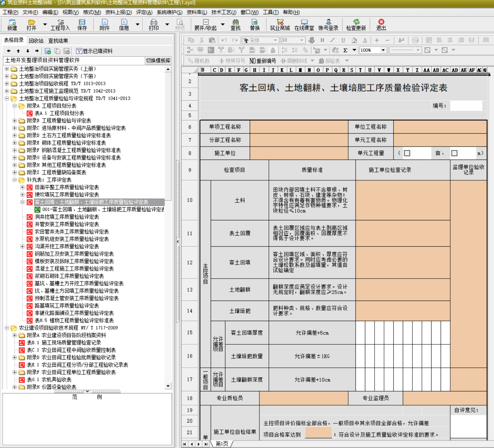Toggle the 显示已填资料 filter
This screenshot has width=494, height=448.
(94, 51)
